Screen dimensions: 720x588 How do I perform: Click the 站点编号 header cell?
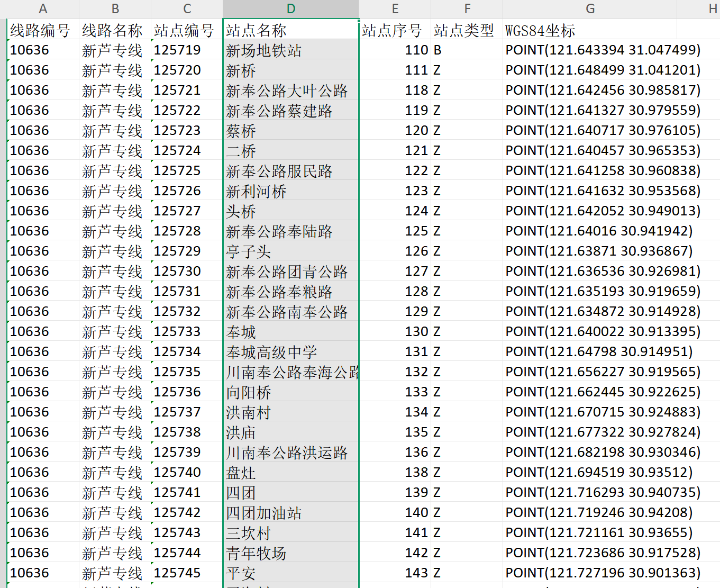click(187, 30)
